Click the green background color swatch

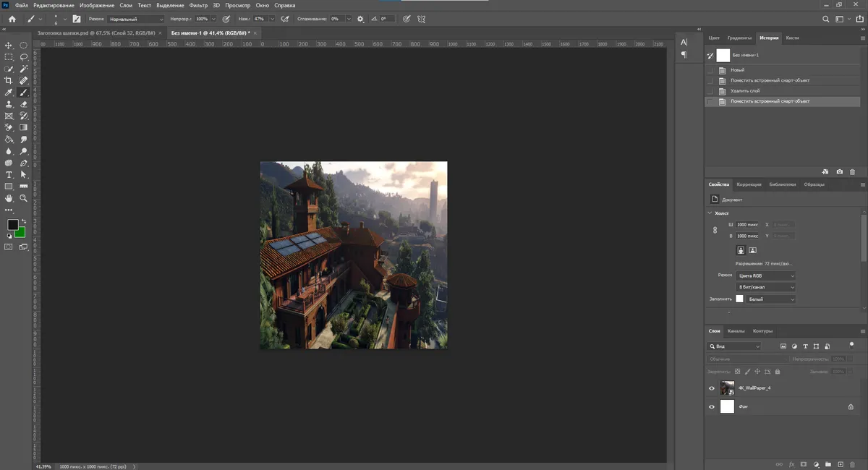(x=20, y=232)
